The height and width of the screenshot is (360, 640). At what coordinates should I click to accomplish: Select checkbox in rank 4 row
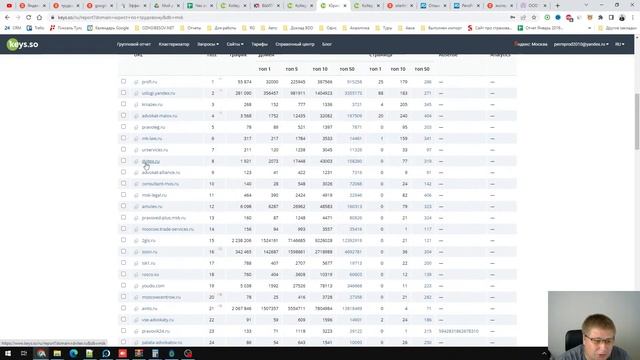click(123, 116)
